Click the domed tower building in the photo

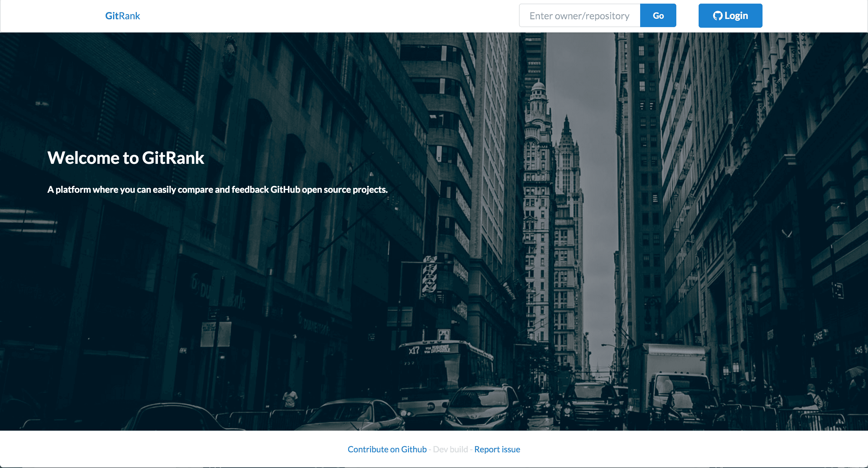[538, 101]
